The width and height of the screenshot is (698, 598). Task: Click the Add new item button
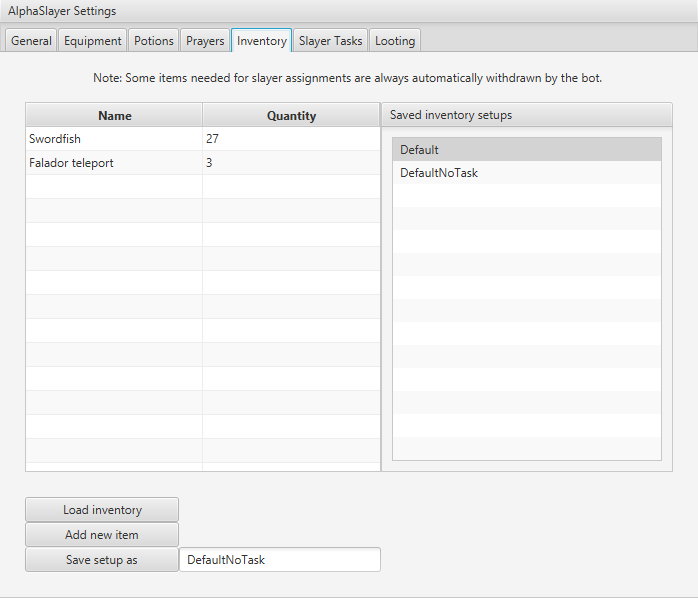click(102, 535)
